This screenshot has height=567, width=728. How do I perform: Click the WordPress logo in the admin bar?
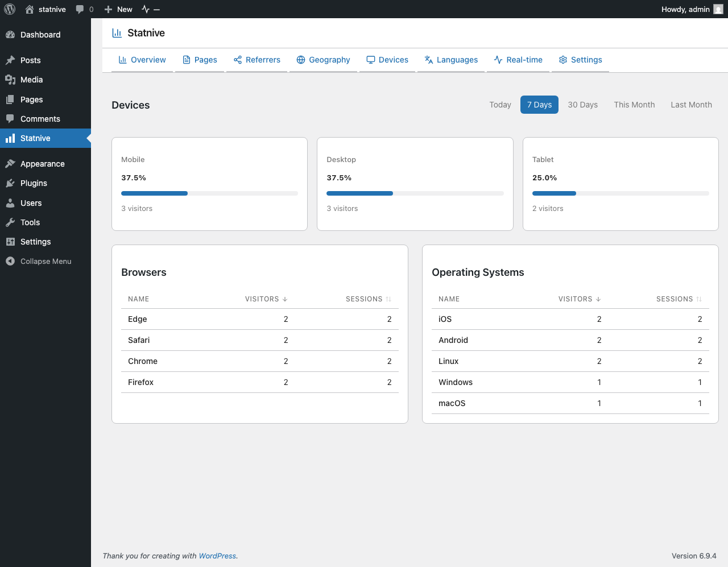click(9, 9)
